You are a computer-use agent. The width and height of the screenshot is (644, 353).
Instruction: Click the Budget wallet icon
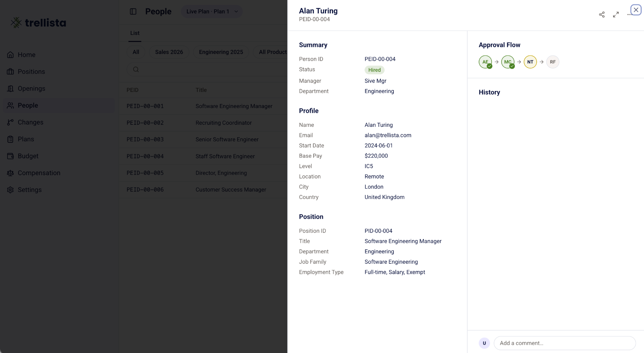10,156
